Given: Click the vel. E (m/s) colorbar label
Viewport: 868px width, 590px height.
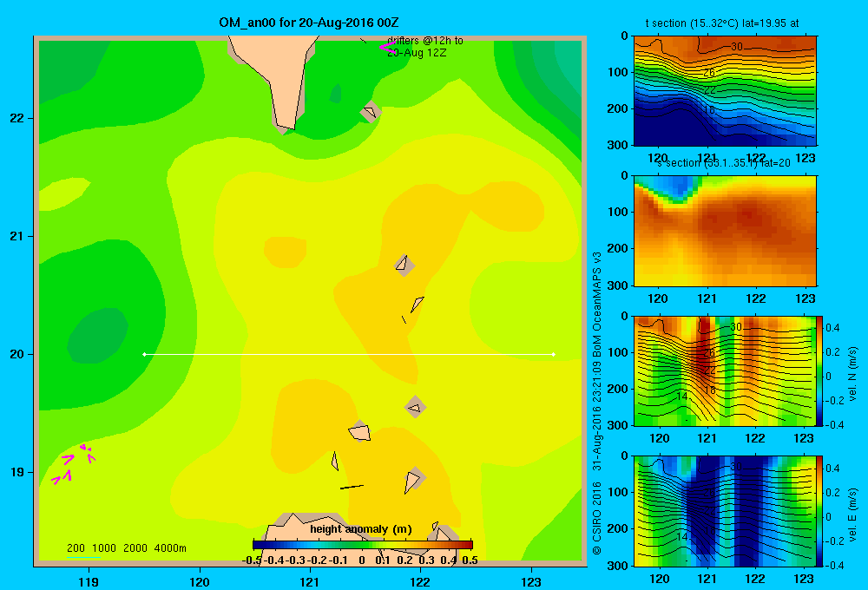Looking at the screenshot, I should click(853, 515).
